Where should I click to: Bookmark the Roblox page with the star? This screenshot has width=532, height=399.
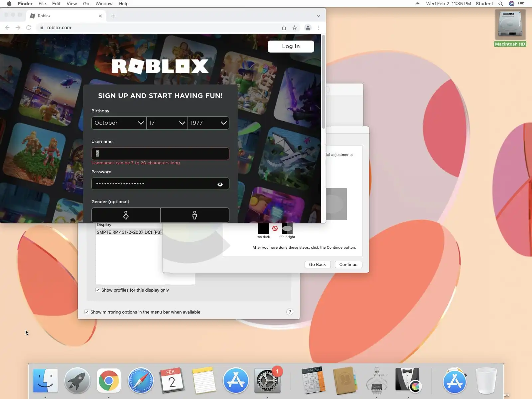(295, 28)
